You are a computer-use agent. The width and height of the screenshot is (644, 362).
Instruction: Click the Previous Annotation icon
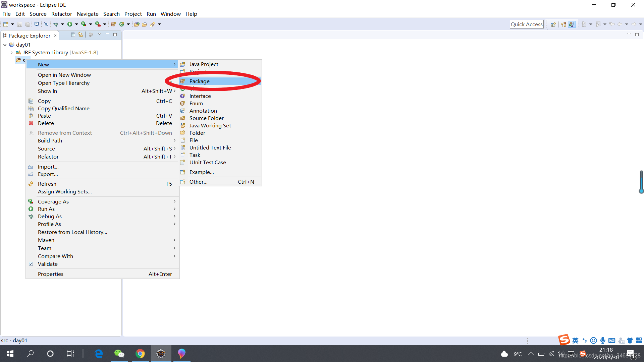598,24
